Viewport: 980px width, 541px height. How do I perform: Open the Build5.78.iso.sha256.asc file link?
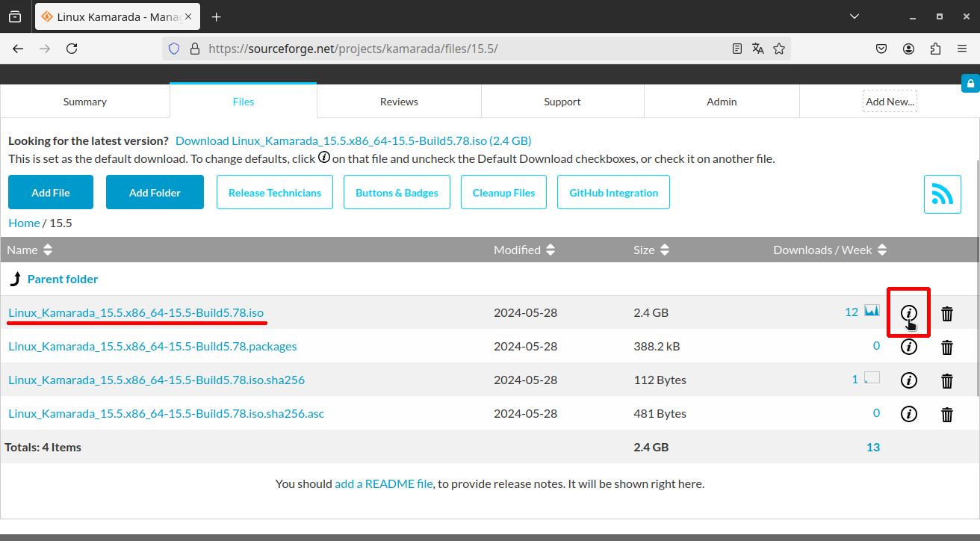[x=166, y=413]
